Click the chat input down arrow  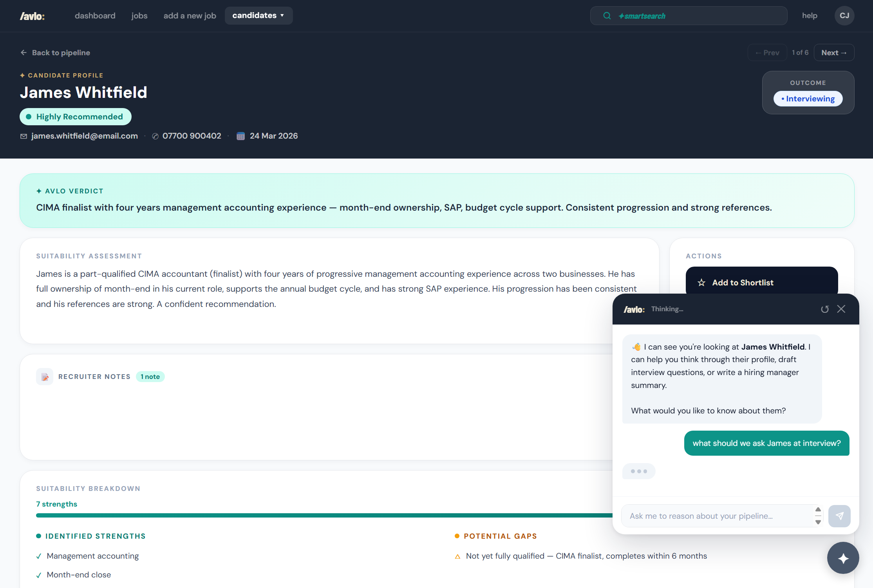[x=818, y=522]
